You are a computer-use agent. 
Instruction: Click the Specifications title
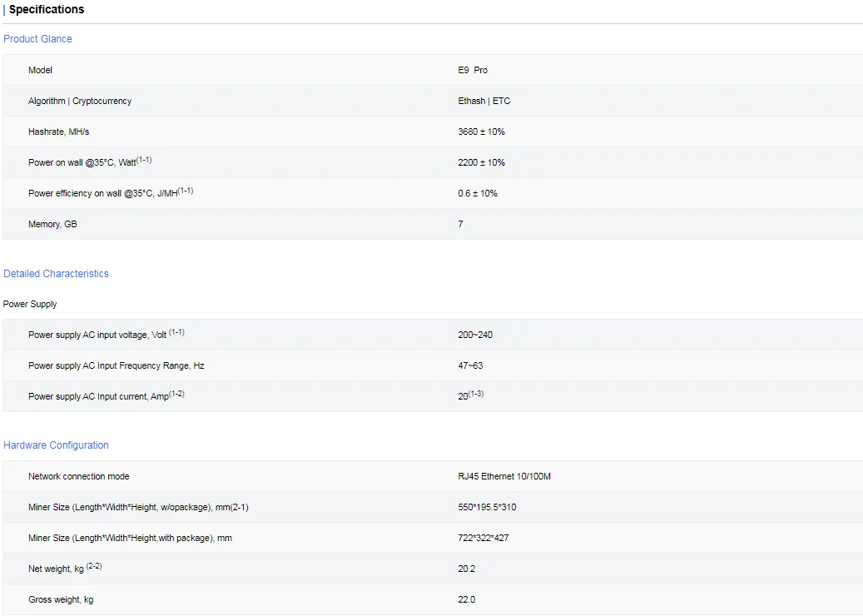(x=46, y=10)
